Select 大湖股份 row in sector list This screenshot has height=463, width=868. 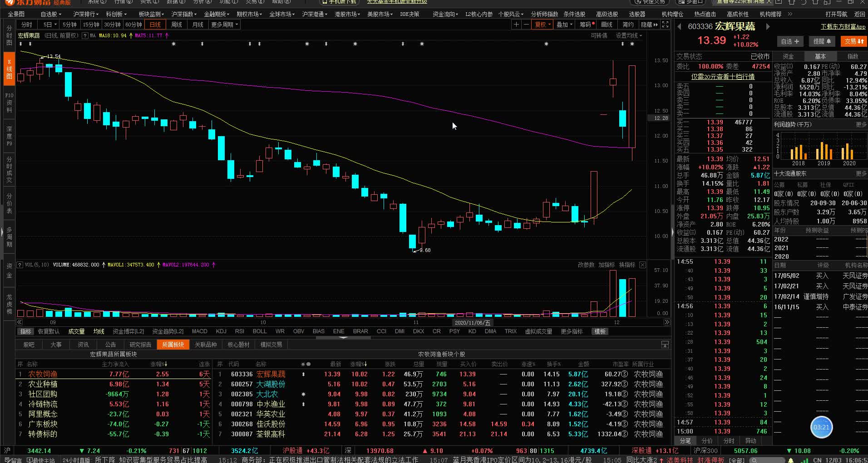click(x=442, y=384)
